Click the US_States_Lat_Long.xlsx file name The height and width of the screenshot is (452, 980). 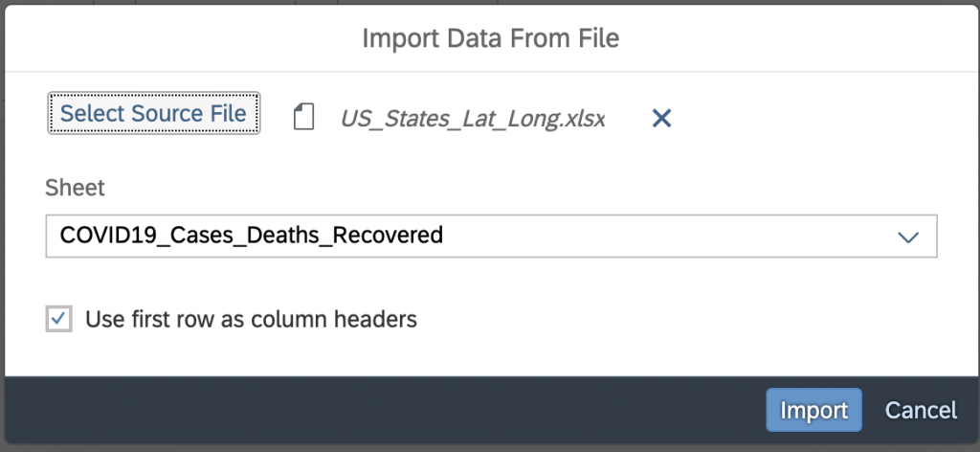tap(473, 118)
